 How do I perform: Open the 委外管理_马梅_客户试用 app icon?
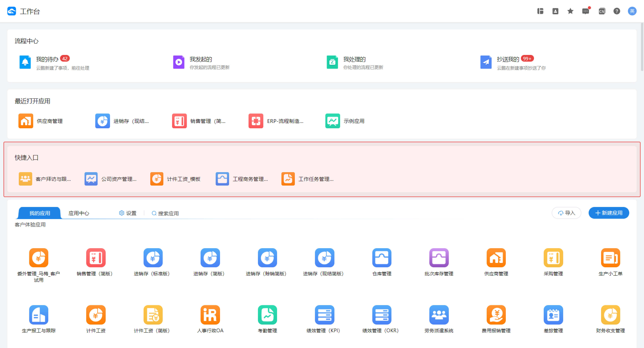pyautogui.click(x=39, y=258)
